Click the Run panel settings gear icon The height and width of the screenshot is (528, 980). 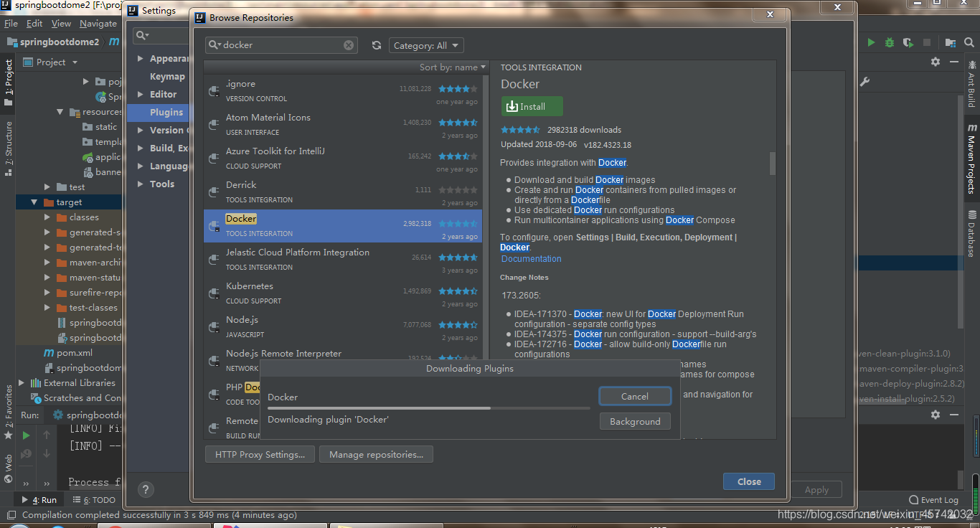click(936, 415)
